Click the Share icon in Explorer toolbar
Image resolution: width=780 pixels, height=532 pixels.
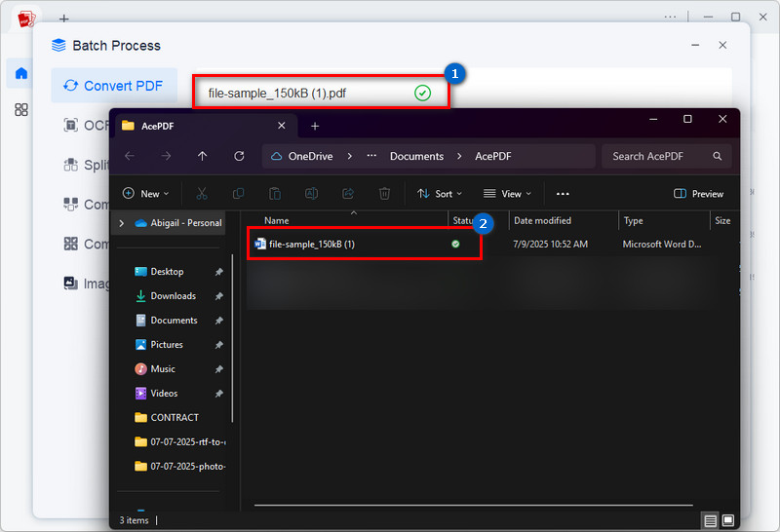click(x=348, y=193)
